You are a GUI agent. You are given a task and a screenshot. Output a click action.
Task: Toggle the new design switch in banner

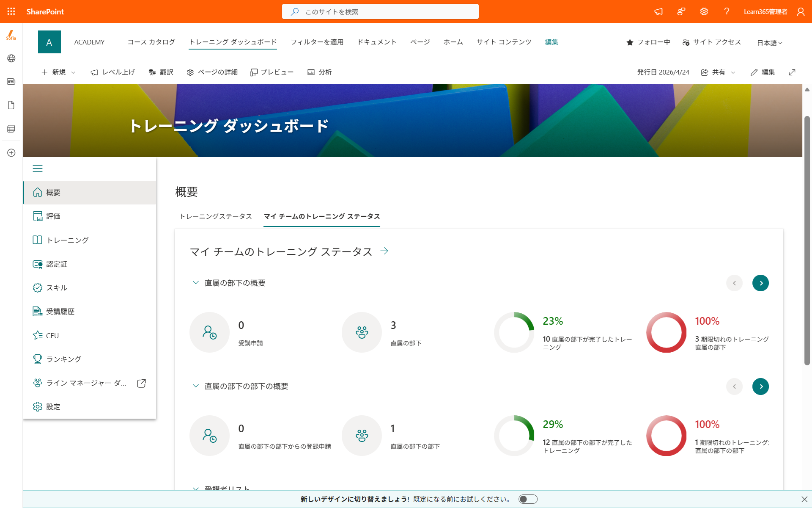(528, 499)
